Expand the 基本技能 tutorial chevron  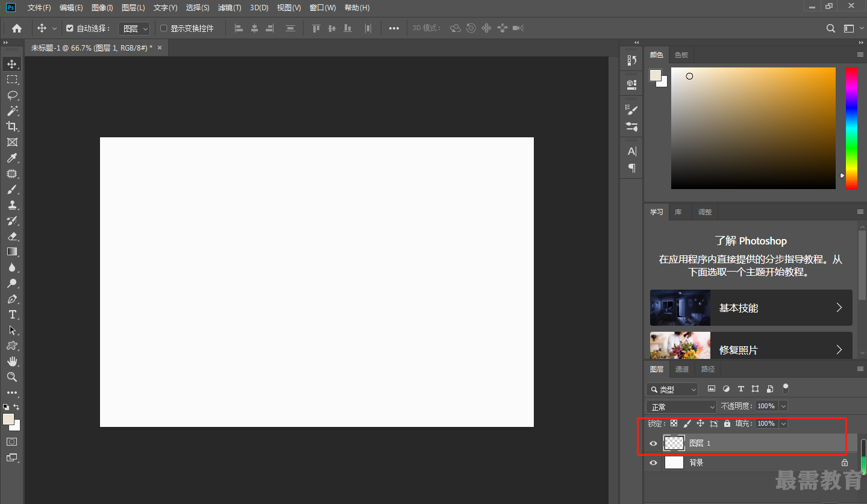pyautogui.click(x=839, y=308)
